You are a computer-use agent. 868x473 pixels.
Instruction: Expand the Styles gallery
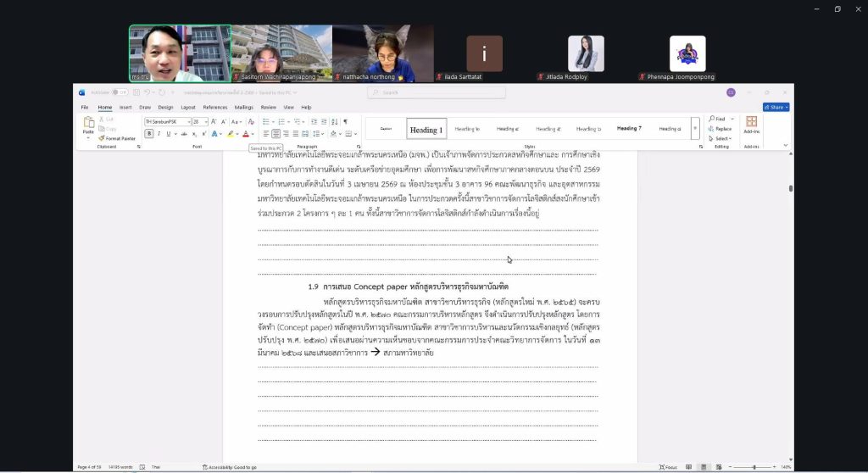[x=695, y=129]
